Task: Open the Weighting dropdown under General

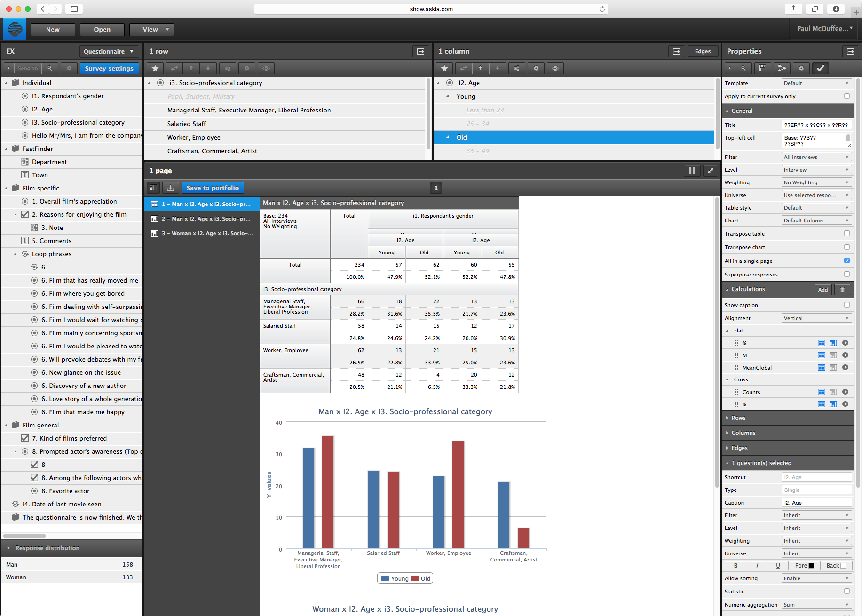Action: (816, 182)
